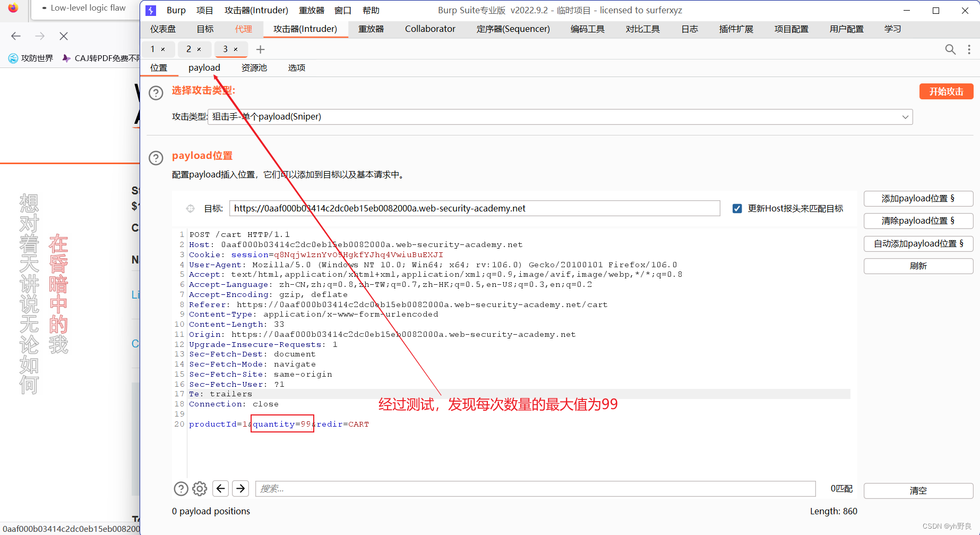Switch to 定序器(Sequencer) tab
Screen dimensions: 980x535
coord(513,29)
